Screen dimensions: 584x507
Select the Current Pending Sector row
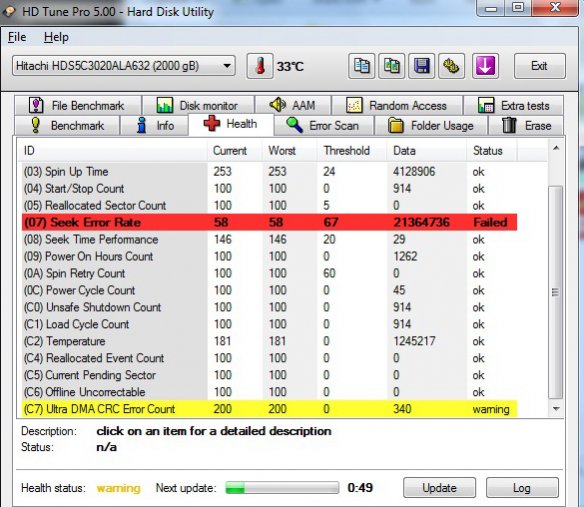pos(269,375)
